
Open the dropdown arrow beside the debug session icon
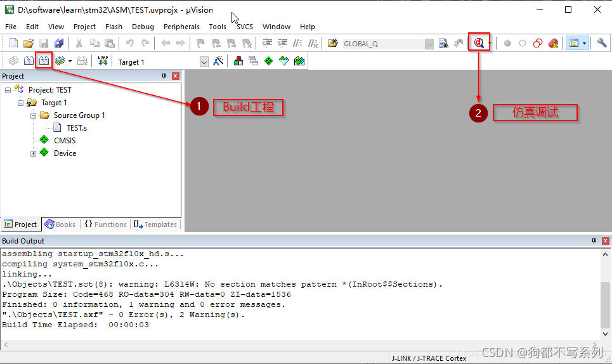click(x=490, y=43)
